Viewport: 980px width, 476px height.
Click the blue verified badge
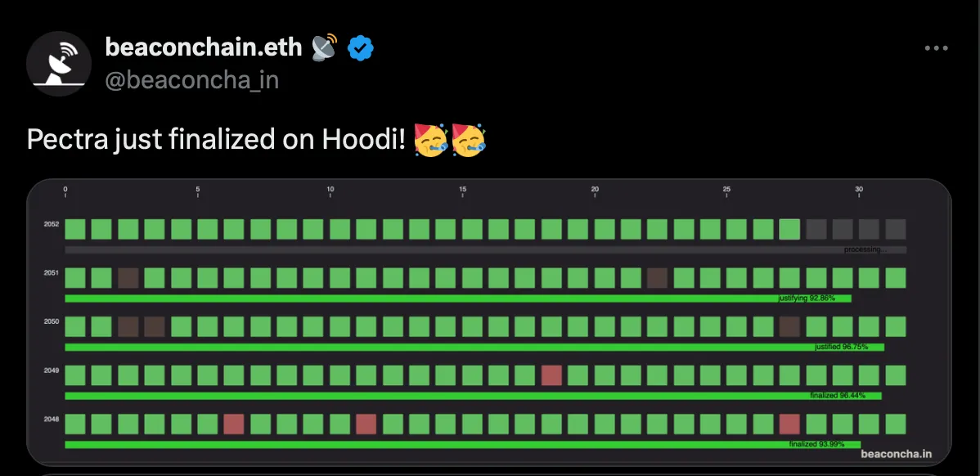click(x=361, y=48)
